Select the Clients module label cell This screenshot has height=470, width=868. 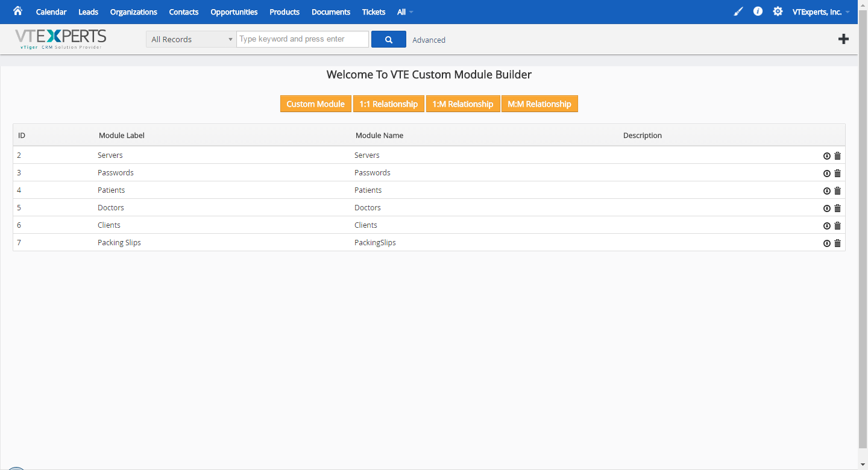coord(109,225)
